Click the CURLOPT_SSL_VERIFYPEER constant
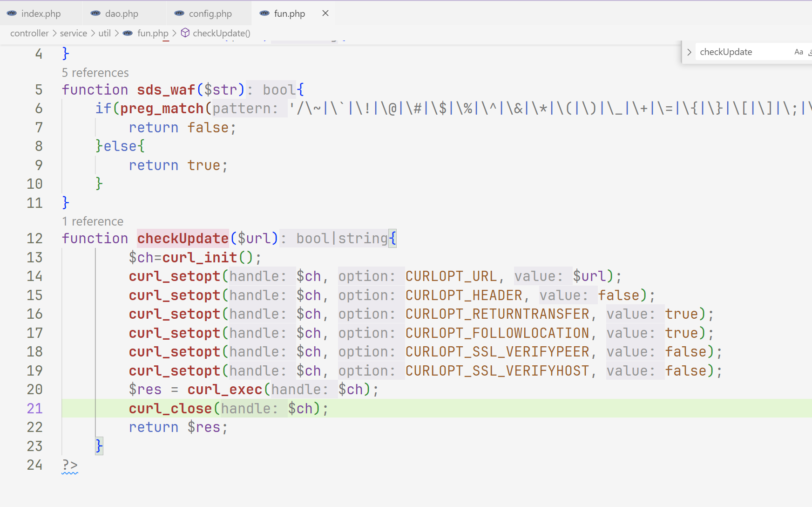 tap(497, 352)
